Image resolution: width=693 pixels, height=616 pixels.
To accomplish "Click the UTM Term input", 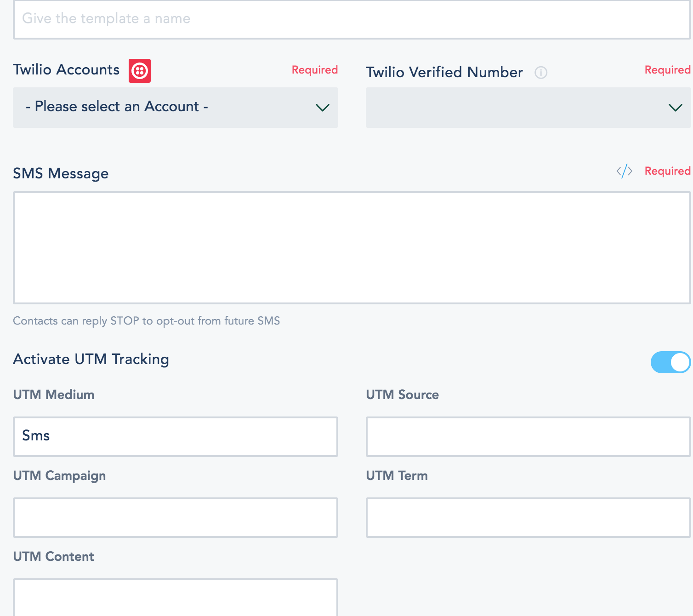I will 528,518.
